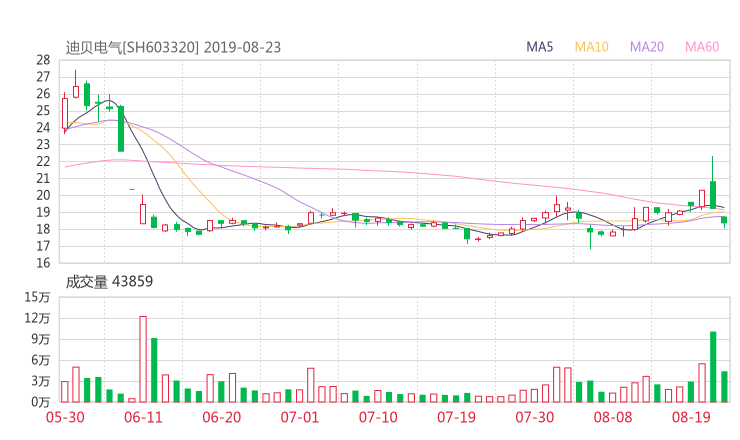740x440 pixels.
Task: Toggle the MA5 legend entry
Action: pyautogui.click(x=540, y=46)
